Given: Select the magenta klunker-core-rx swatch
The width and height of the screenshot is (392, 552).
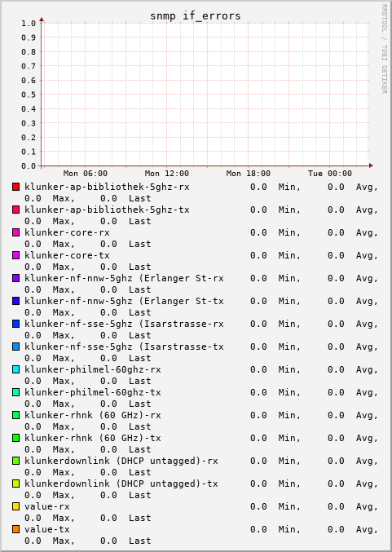Looking at the screenshot, I should coord(15,232).
